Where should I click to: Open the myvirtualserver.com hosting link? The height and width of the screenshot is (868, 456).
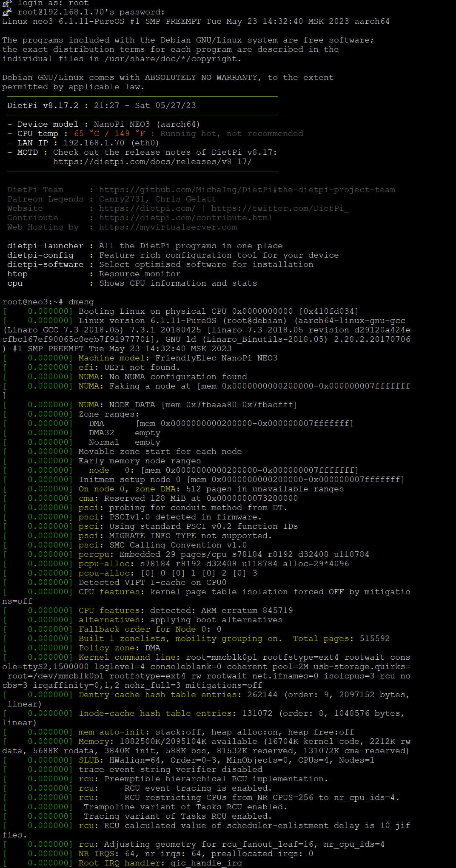(x=168, y=227)
